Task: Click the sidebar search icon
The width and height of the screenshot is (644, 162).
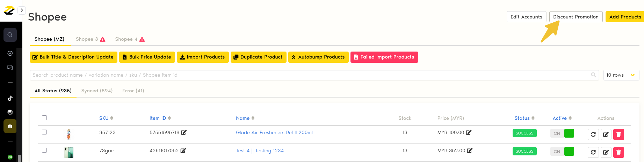Action: tap(10, 35)
